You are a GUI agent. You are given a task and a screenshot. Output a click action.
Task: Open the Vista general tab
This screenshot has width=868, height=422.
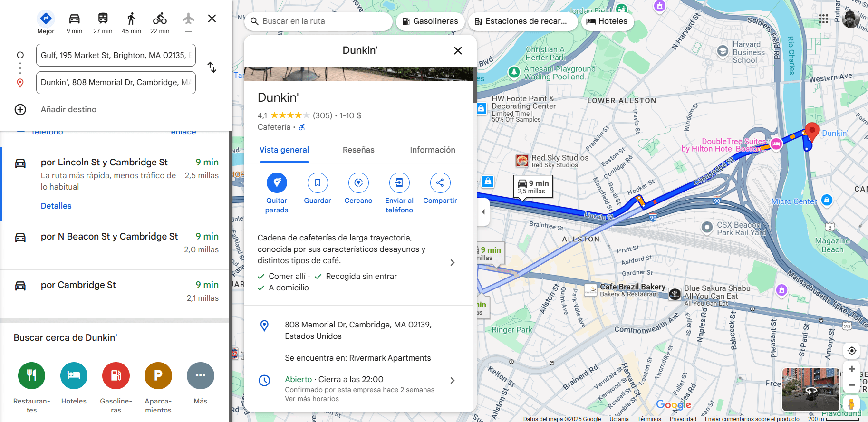coord(284,150)
